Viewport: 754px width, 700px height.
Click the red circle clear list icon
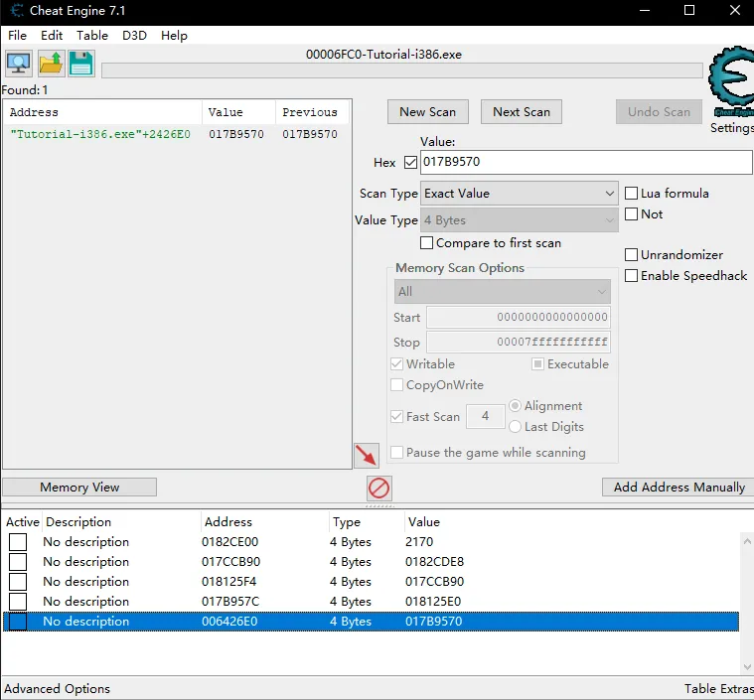[379, 488]
